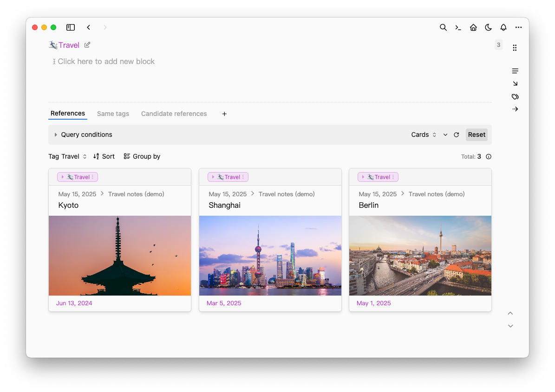Click the Shanghai card title
The image size is (555, 392).
224,206
